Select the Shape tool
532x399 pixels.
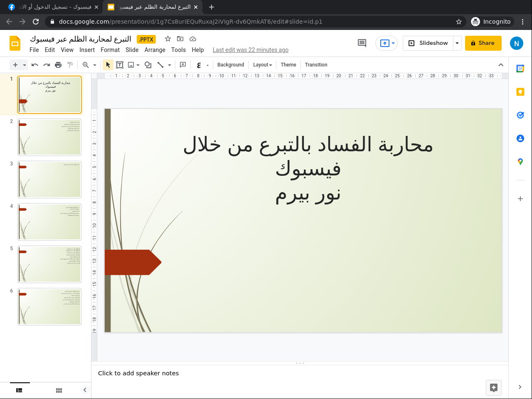coord(148,65)
